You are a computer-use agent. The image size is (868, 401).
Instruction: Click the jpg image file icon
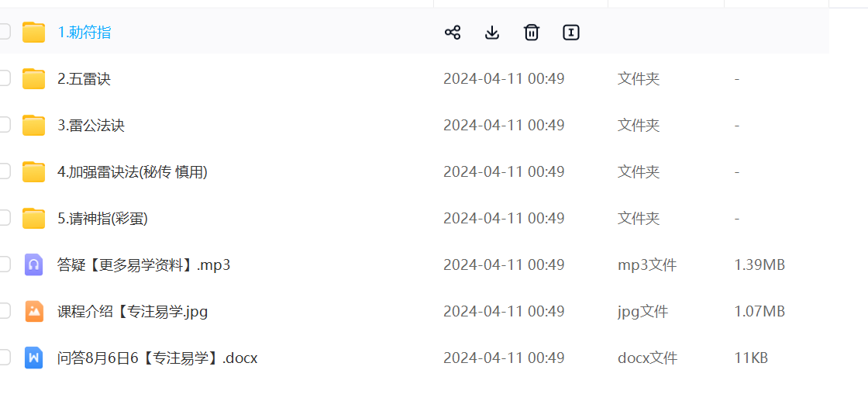[x=33, y=312]
